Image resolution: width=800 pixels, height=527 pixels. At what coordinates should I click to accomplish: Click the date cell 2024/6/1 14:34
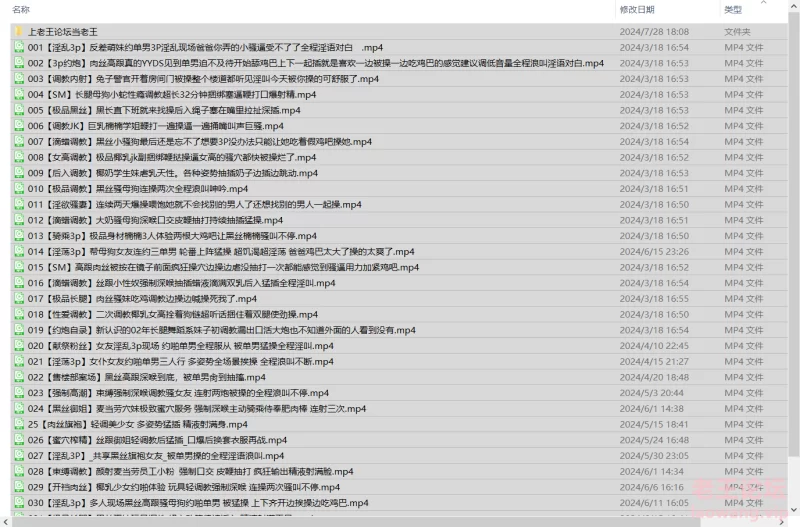coord(652,471)
